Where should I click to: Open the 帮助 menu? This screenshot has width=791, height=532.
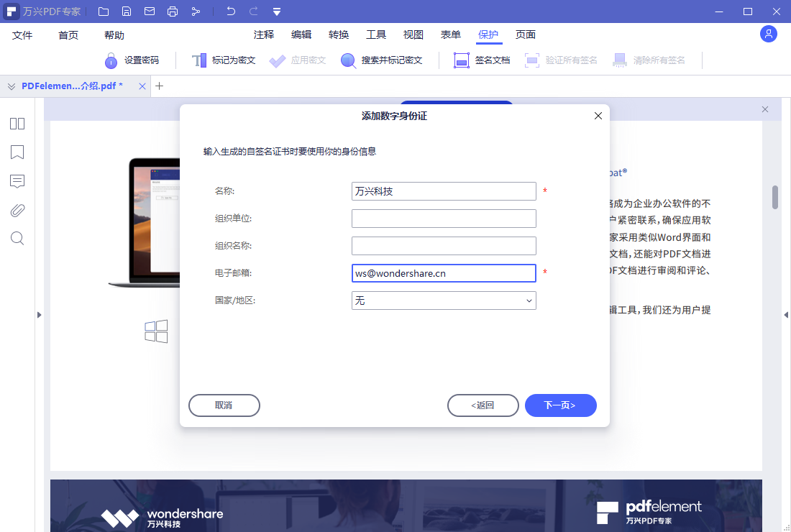click(114, 34)
